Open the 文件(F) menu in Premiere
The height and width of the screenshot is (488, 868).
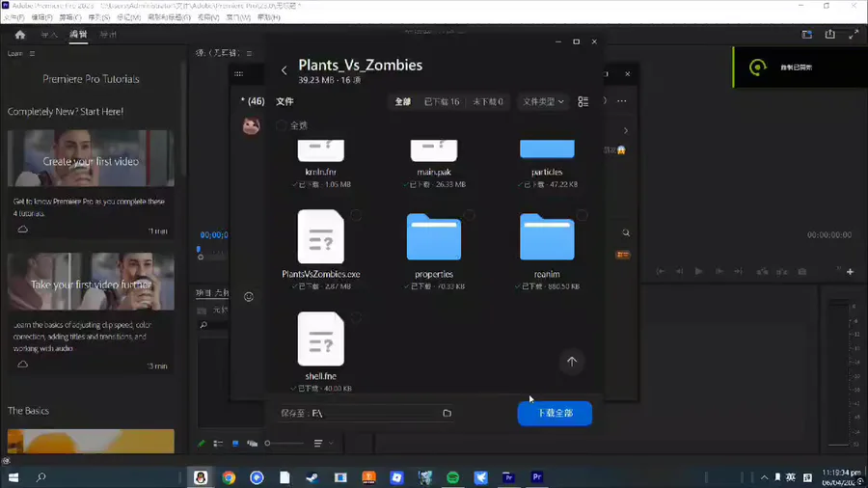click(14, 17)
